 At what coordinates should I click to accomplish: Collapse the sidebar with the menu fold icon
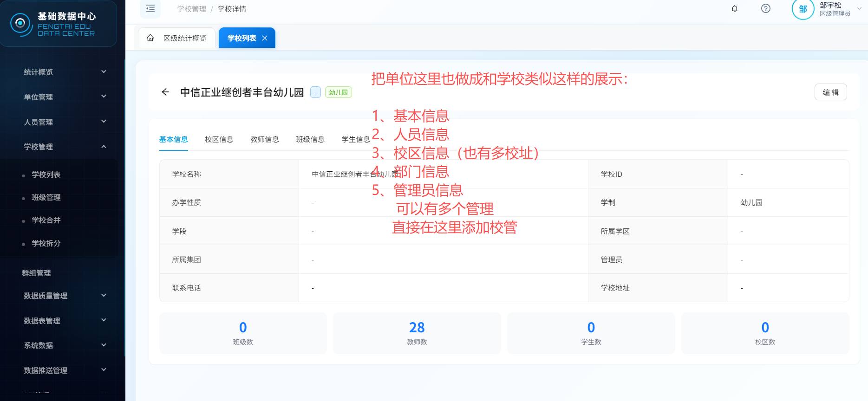coord(150,9)
